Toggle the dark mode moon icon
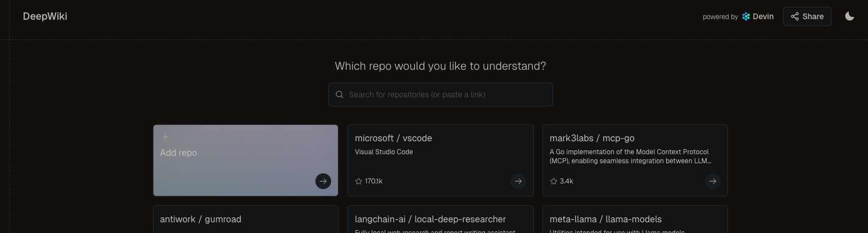 pyautogui.click(x=849, y=16)
